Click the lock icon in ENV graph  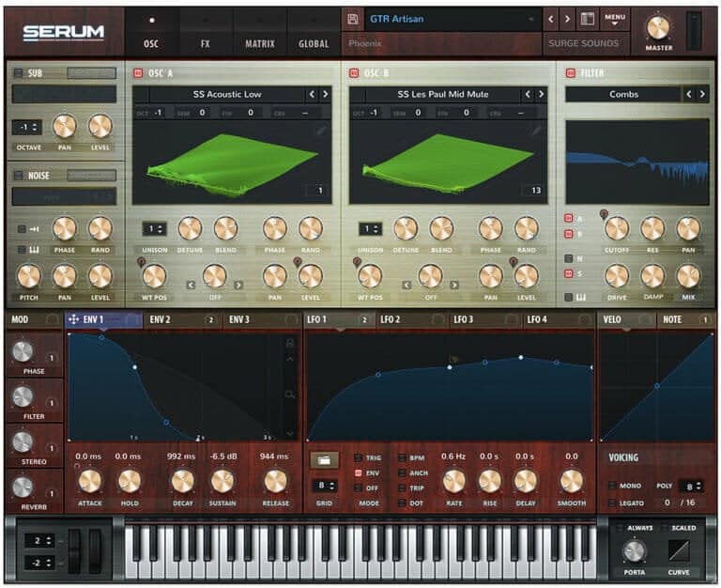(290, 343)
